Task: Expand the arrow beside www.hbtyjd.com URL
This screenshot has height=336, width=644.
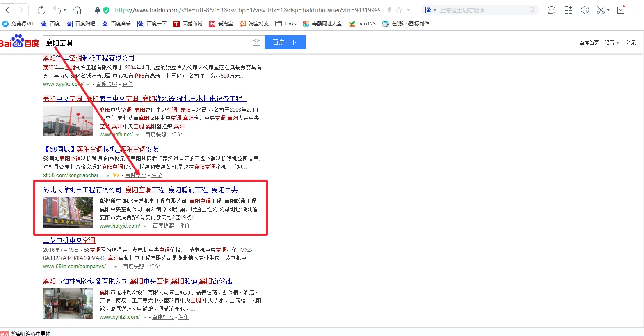Action: tap(145, 226)
